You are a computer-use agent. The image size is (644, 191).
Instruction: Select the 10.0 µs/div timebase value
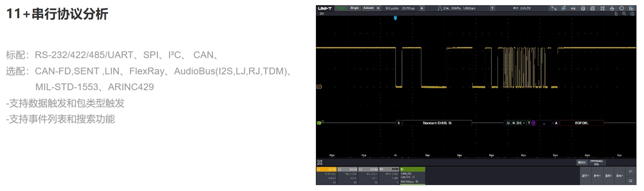point(392,8)
